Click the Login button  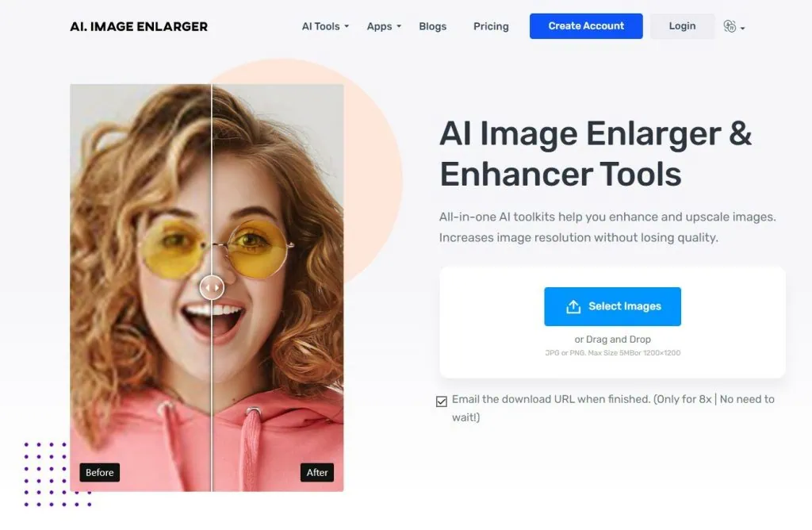click(681, 25)
